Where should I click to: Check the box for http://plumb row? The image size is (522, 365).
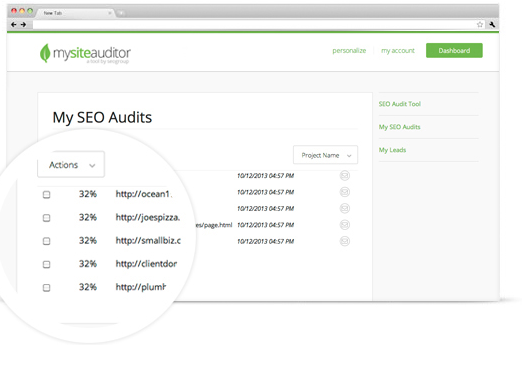[x=47, y=288]
